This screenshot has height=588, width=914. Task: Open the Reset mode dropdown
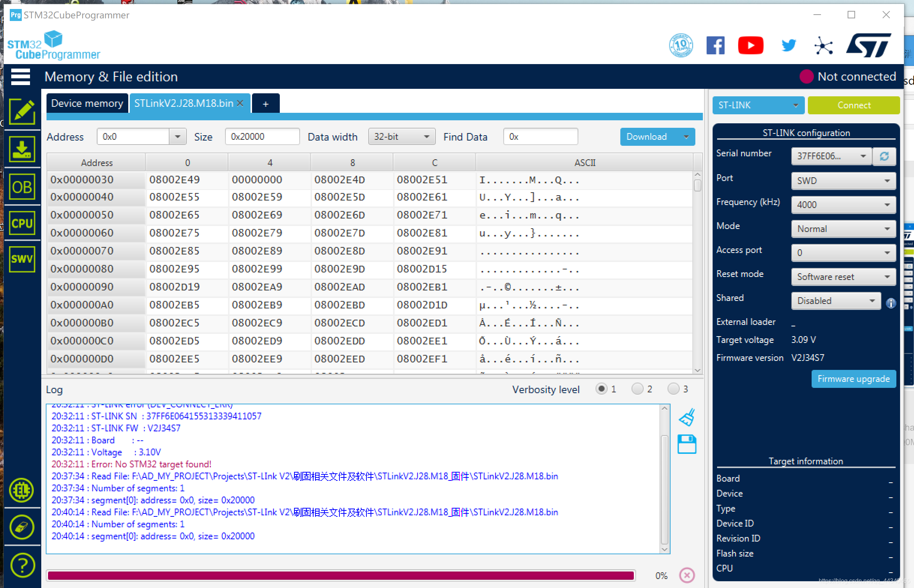pos(843,277)
